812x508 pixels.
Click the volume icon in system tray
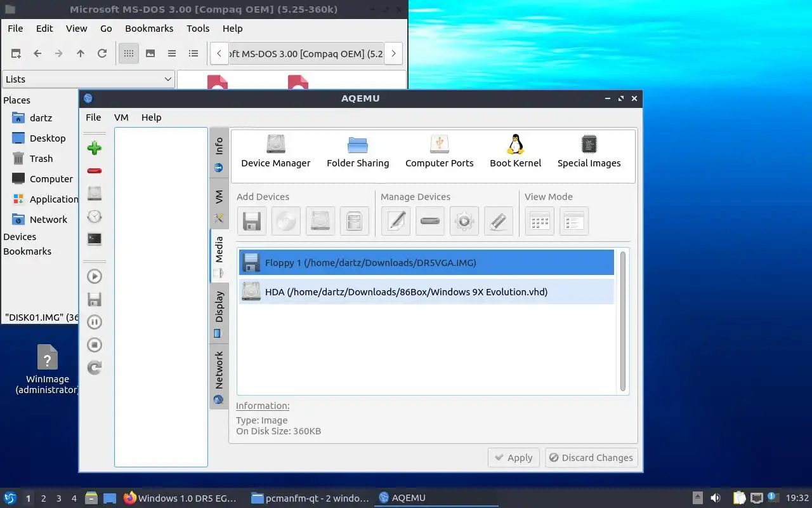pyautogui.click(x=716, y=498)
